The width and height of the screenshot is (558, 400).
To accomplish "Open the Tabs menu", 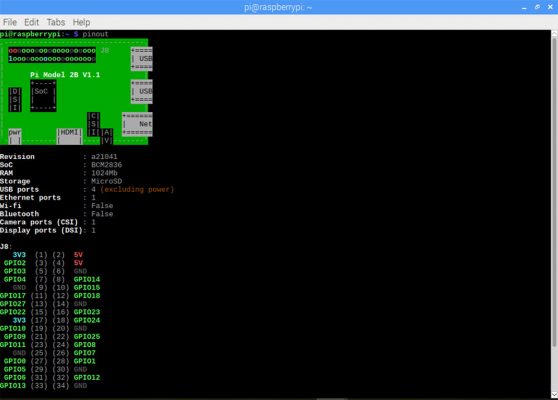I will click(x=56, y=22).
